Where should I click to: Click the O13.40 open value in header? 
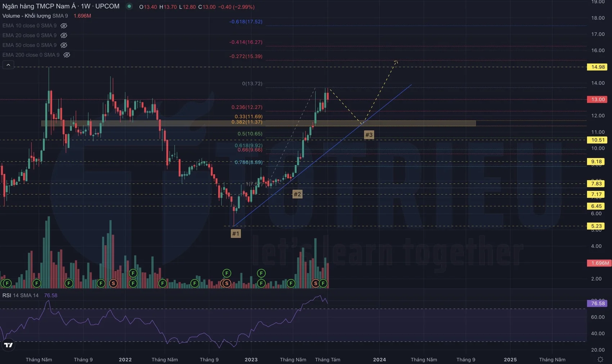tap(148, 7)
